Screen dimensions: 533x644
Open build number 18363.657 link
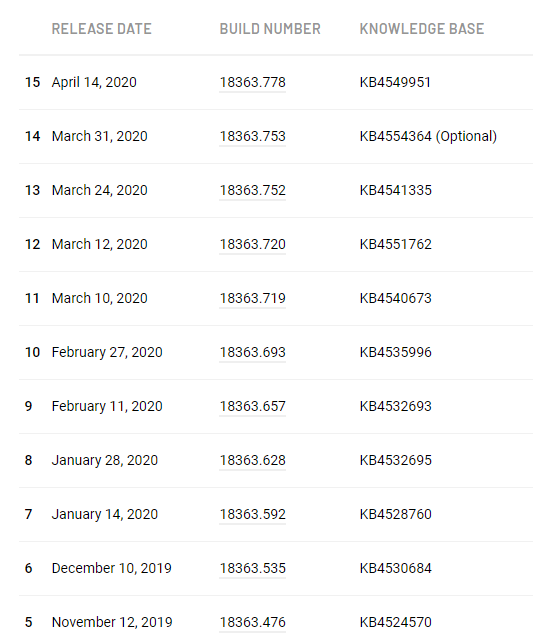pos(253,406)
